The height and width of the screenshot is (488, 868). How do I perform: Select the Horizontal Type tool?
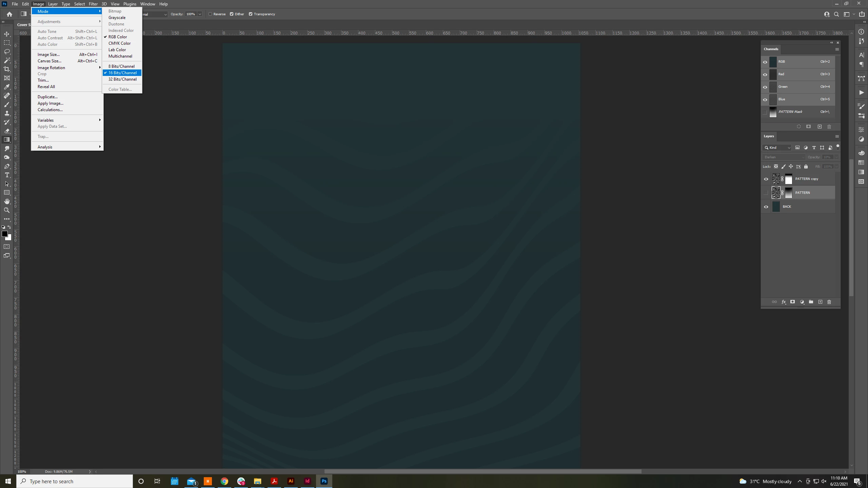tap(7, 175)
